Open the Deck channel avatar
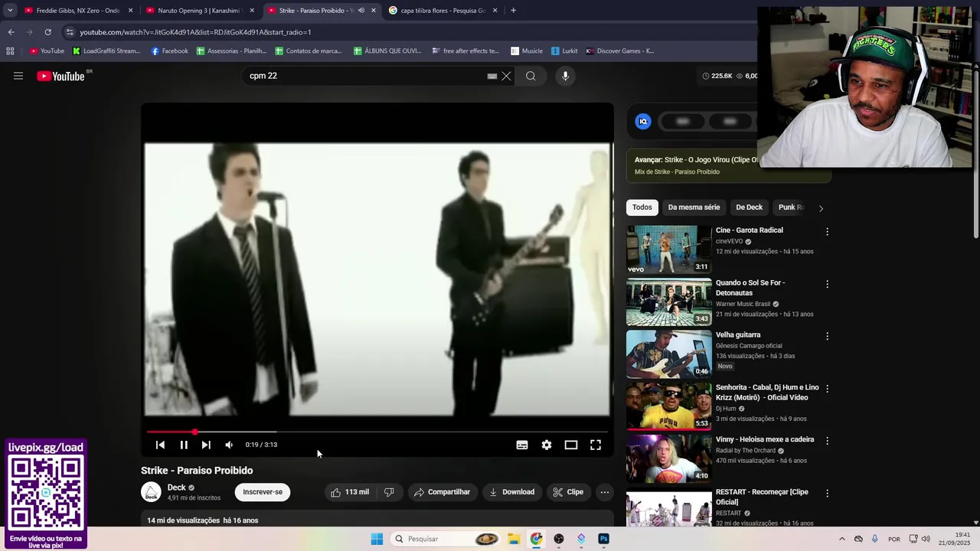This screenshot has width=980, height=551. (x=151, y=492)
